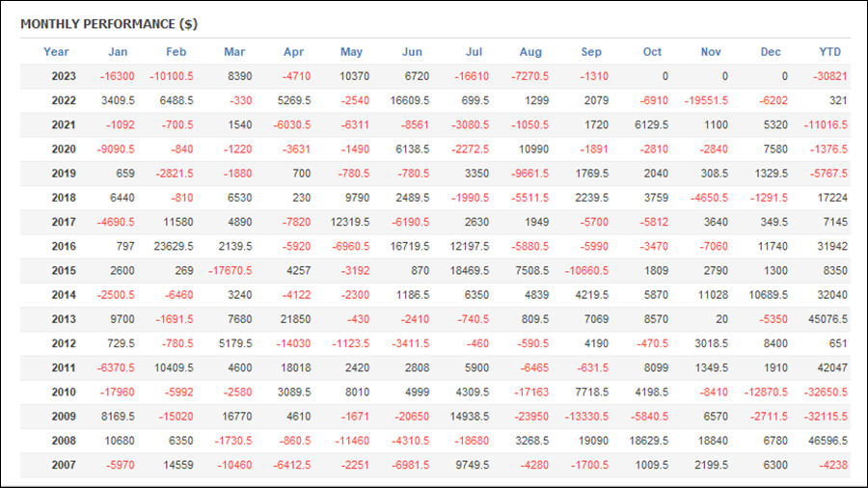This screenshot has width=868, height=488.
Task: Select the 2008 year row label
Action: coord(64,442)
